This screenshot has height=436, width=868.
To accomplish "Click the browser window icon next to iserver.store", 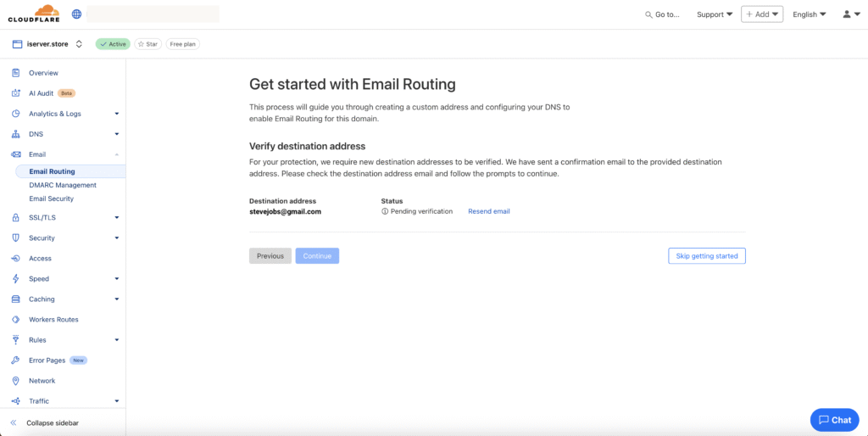I will pyautogui.click(x=17, y=44).
